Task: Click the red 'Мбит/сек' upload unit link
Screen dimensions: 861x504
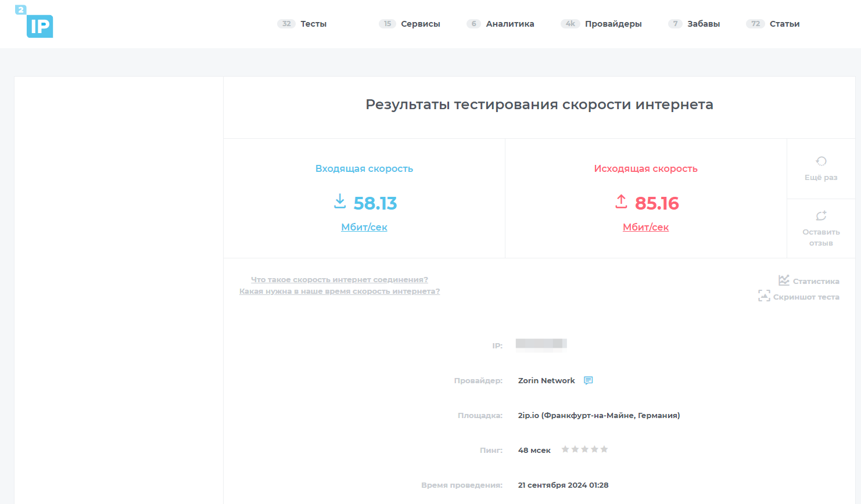Action: [x=646, y=227]
